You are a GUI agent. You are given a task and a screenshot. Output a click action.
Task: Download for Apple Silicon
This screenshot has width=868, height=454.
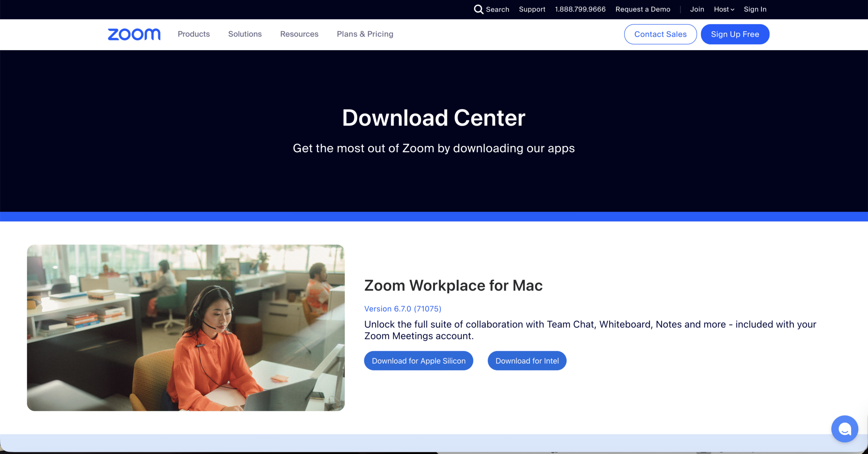419,361
